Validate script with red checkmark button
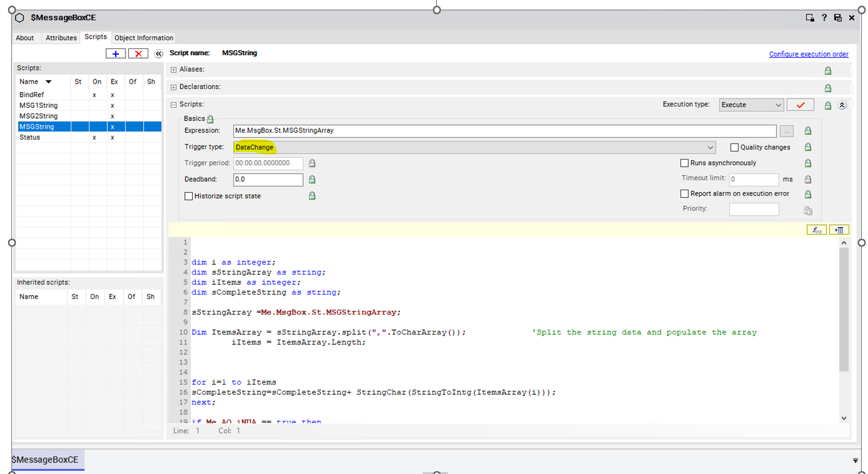This screenshot has height=474, width=868. click(800, 105)
